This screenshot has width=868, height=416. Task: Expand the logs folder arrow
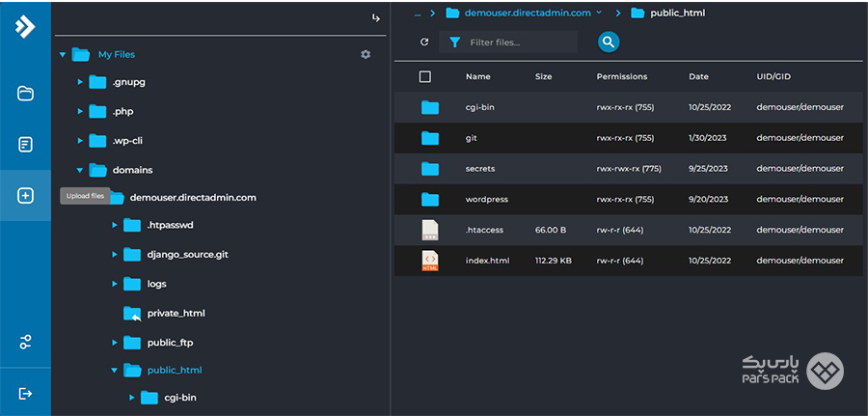pos(115,284)
